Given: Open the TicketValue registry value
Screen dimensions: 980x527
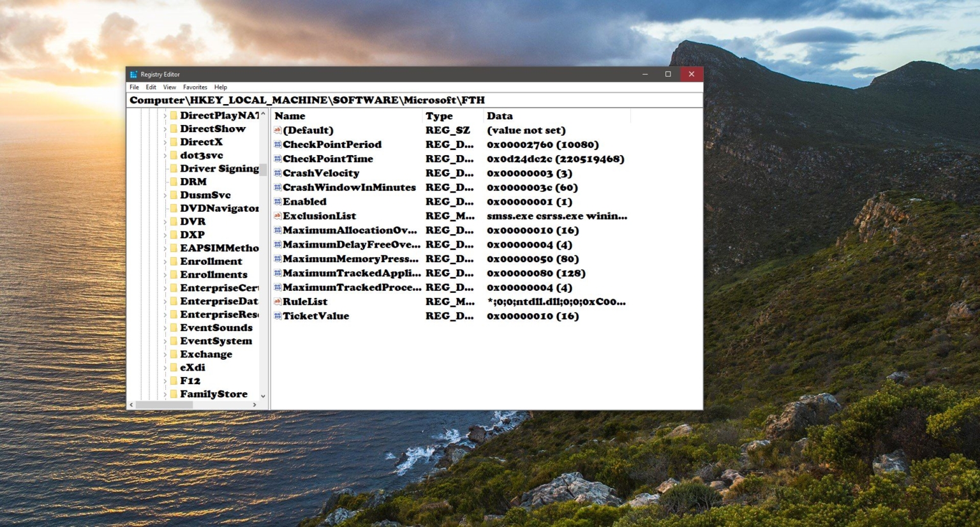Looking at the screenshot, I should point(316,316).
